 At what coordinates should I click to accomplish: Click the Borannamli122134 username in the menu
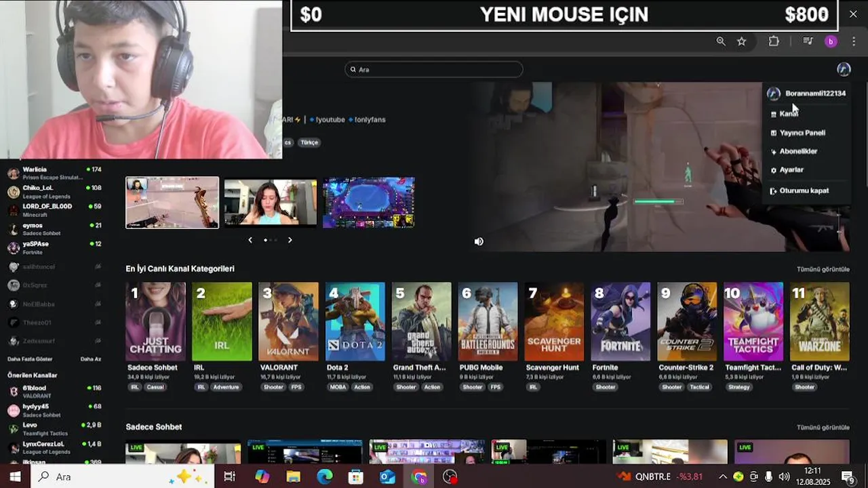pos(815,94)
